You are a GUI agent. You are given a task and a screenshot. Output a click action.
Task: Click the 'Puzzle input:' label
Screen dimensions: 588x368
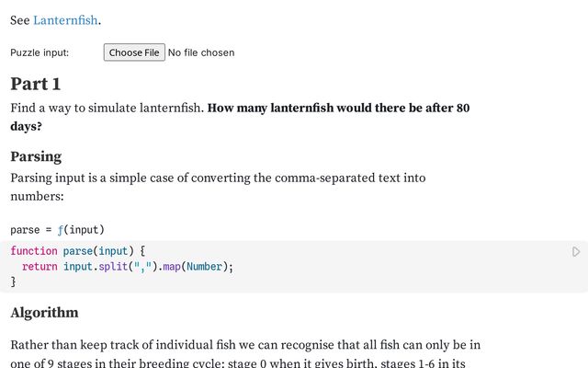coord(40,52)
